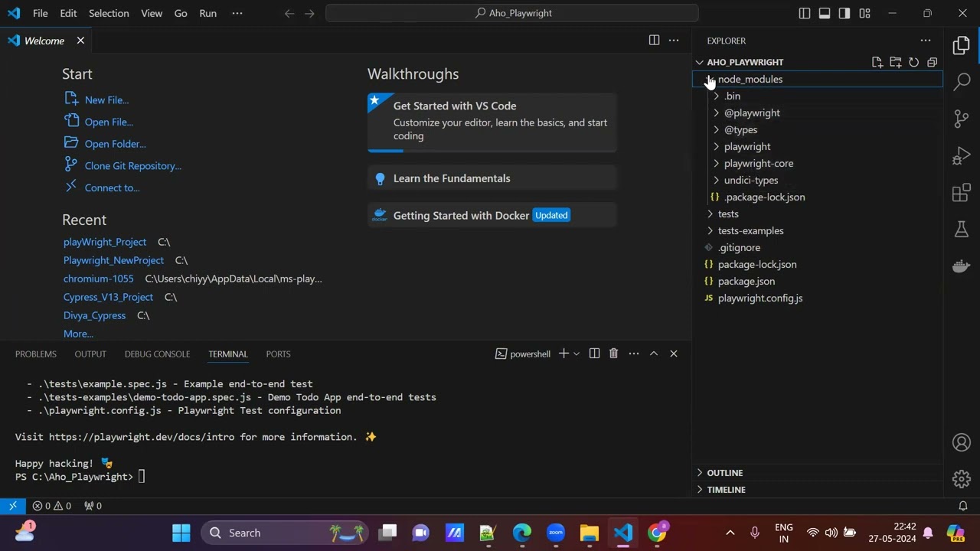Switch to the PROBLEMS tab
The image size is (980, 551).
[x=36, y=354]
